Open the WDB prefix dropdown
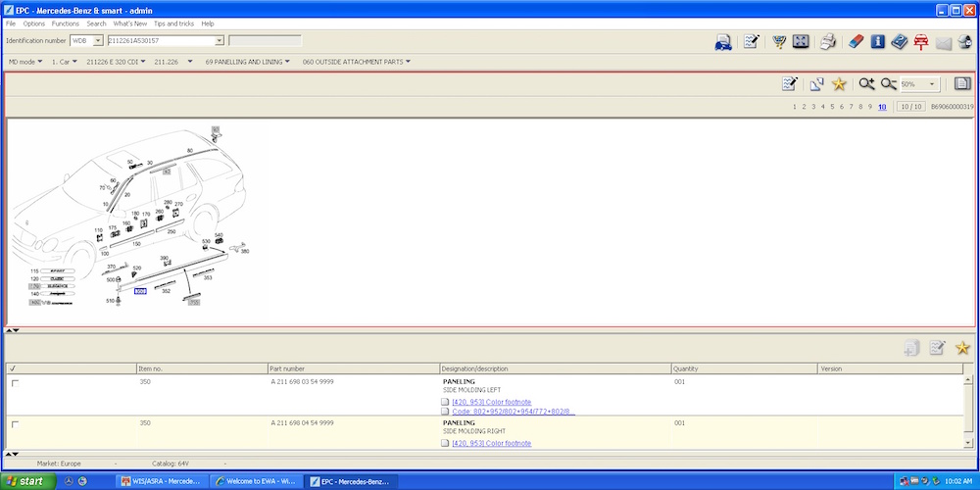980x490 pixels. pos(98,40)
